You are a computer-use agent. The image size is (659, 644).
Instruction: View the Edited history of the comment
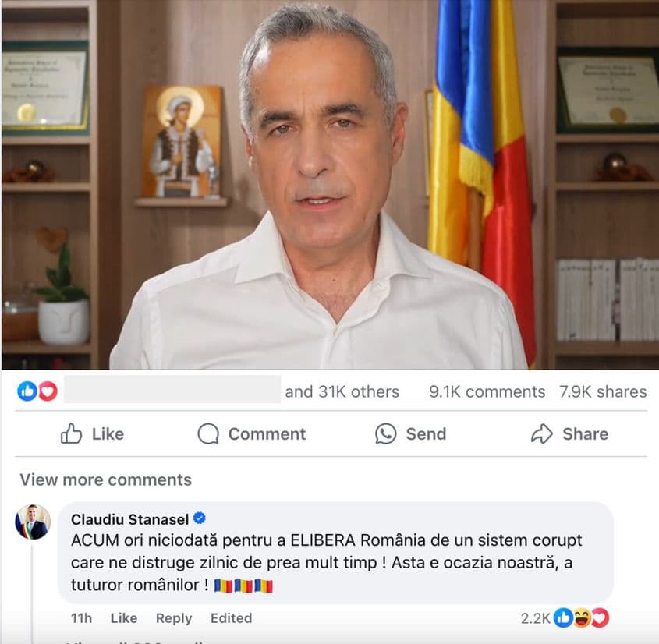pyautogui.click(x=231, y=618)
